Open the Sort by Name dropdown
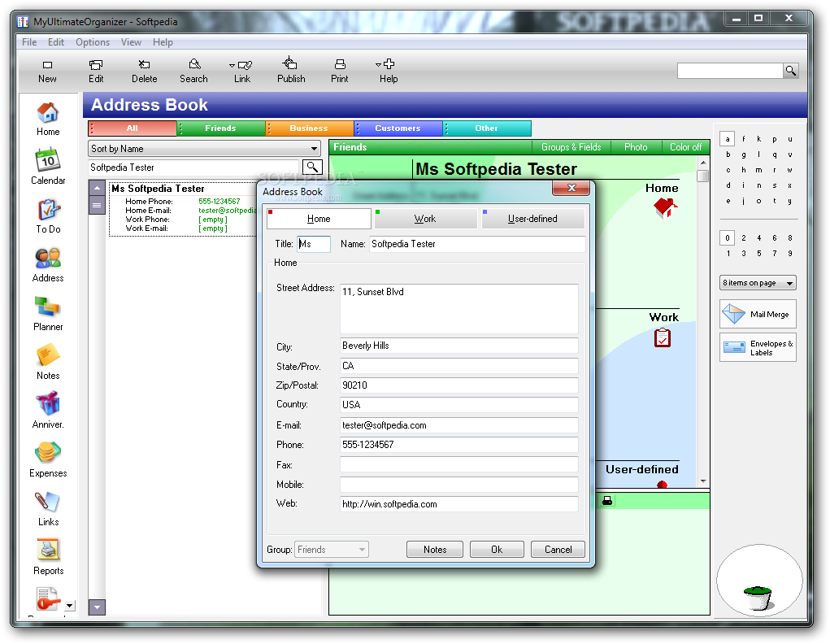This screenshot has height=644, width=830. [204, 149]
